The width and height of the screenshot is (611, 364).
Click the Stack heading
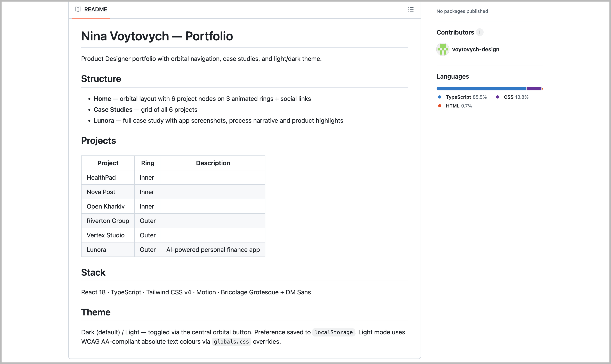pos(93,273)
